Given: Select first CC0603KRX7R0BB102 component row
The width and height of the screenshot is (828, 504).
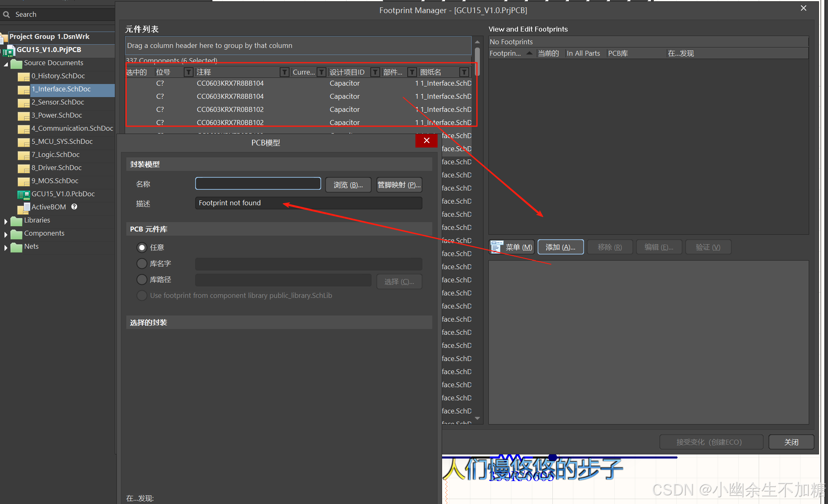Looking at the screenshot, I should pyautogui.click(x=299, y=109).
